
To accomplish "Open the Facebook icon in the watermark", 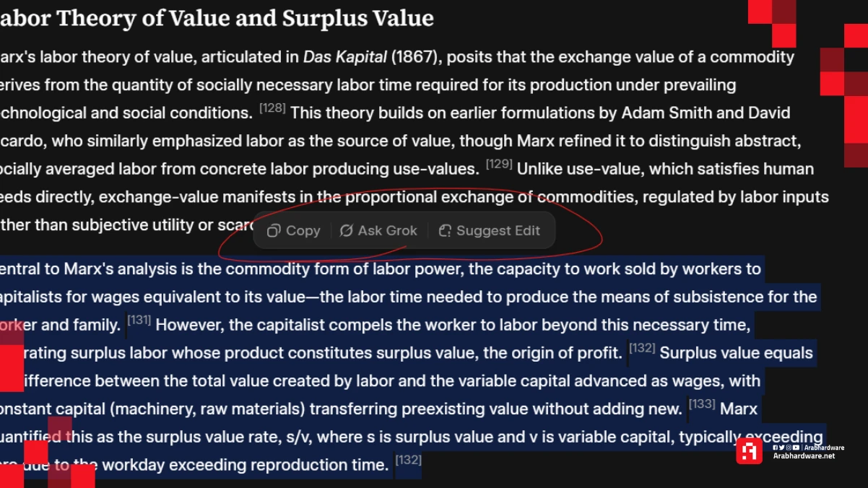I will click(776, 448).
